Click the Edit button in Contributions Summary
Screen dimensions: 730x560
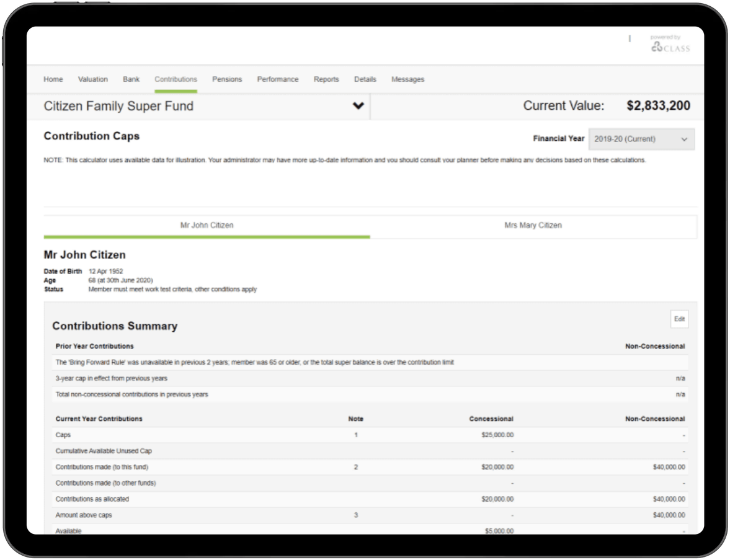(x=679, y=319)
